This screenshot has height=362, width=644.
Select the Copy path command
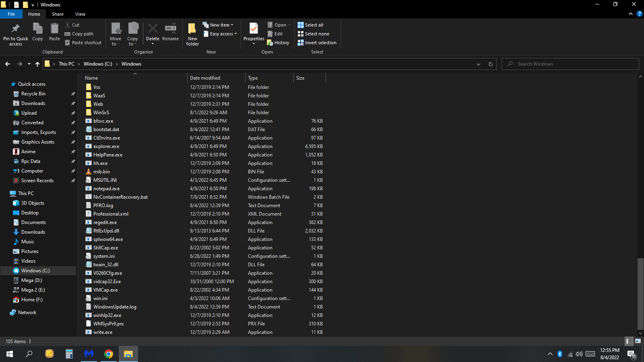(79, 34)
